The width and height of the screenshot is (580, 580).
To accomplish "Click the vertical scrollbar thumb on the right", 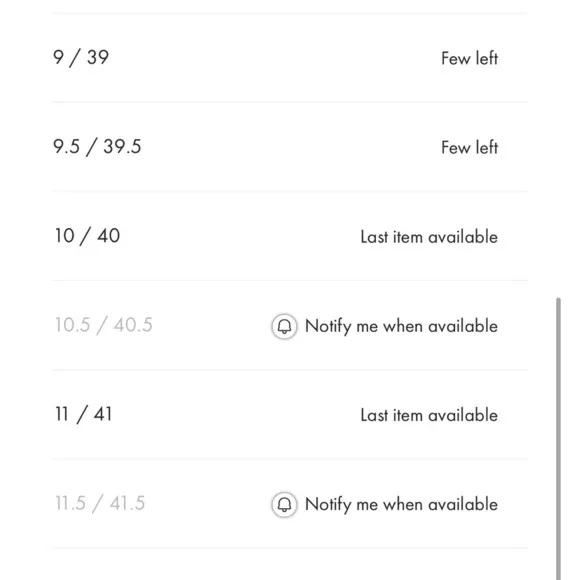I will tap(558, 438).
